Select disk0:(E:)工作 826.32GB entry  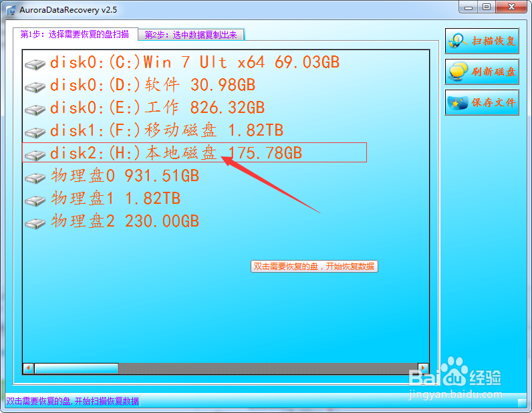pos(157,108)
